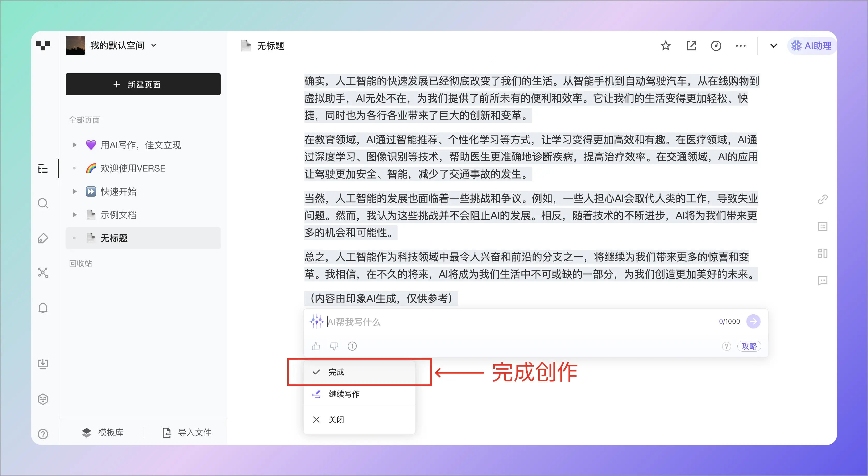The image size is (868, 476).
Task: Open the 我的默认空间 workspace dropdown
Action: [x=154, y=45]
